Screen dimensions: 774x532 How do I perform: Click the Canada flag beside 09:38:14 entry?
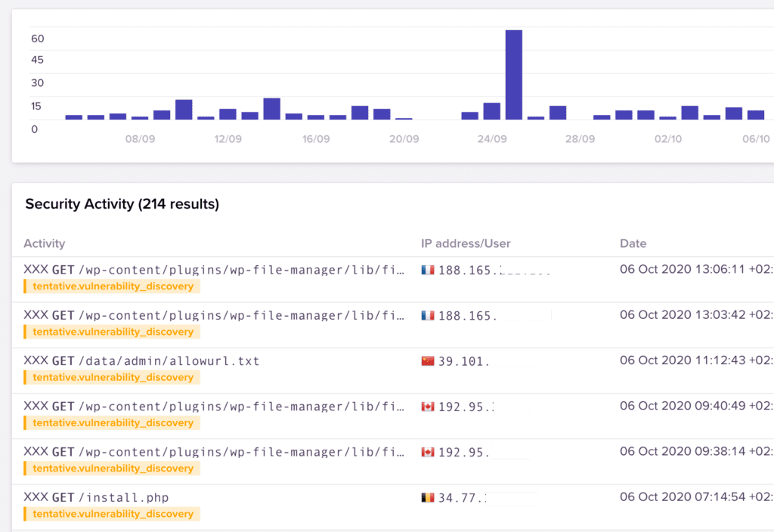click(x=428, y=452)
